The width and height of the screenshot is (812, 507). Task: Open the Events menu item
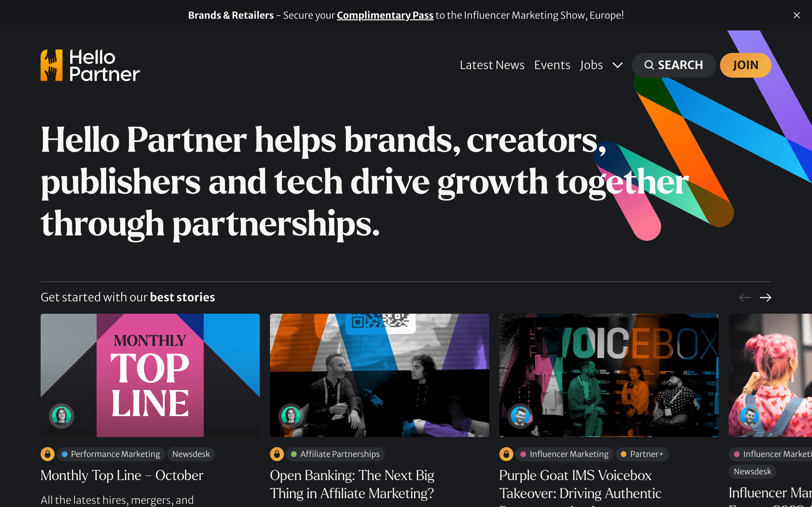(552, 65)
